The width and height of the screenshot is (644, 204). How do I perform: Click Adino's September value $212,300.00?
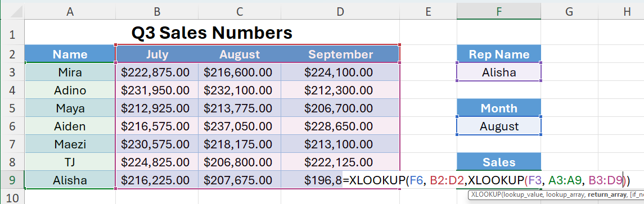pyautogui.click(x=340, y=90)
